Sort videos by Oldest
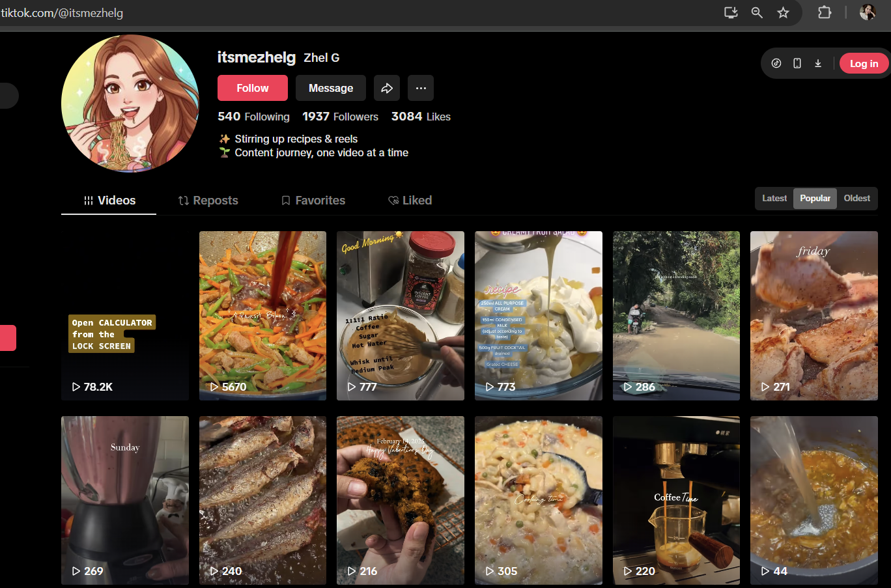 pyautogui.click(x=856, y=199)
